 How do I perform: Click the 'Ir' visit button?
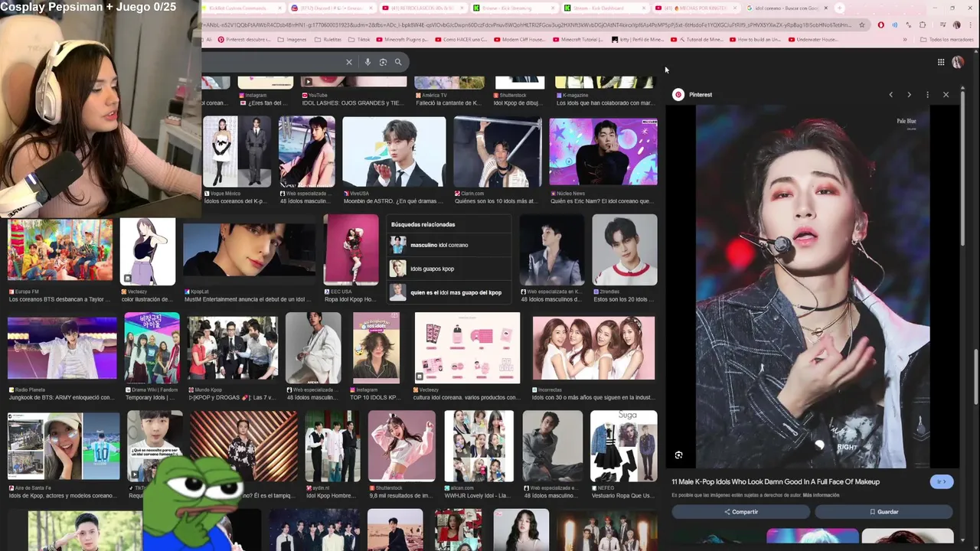(942, 481)
